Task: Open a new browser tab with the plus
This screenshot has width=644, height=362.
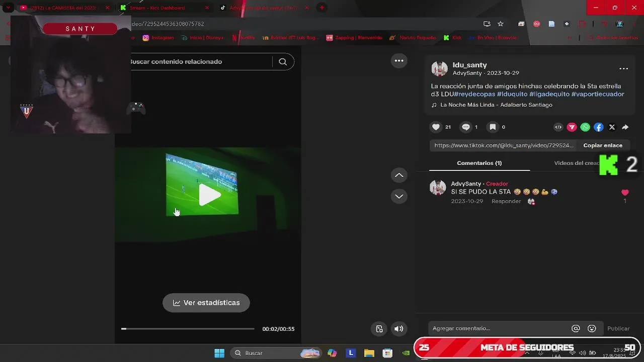Action: point(322,8)
